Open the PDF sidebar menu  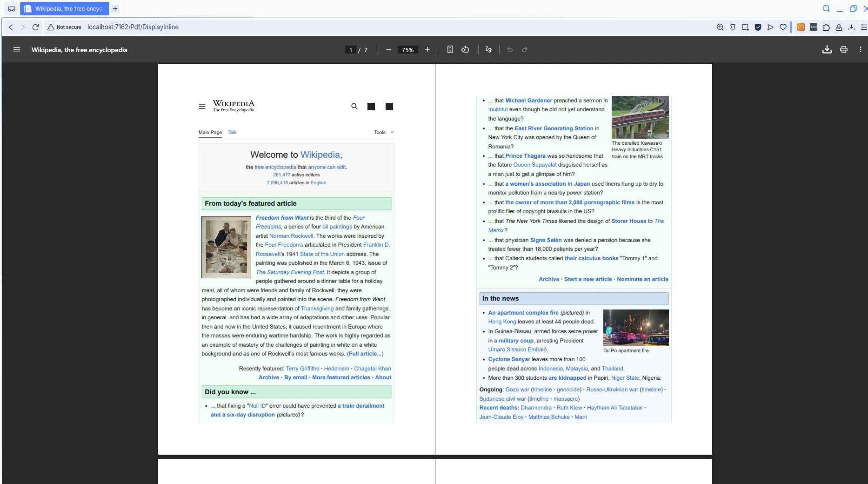coord(17,50)
